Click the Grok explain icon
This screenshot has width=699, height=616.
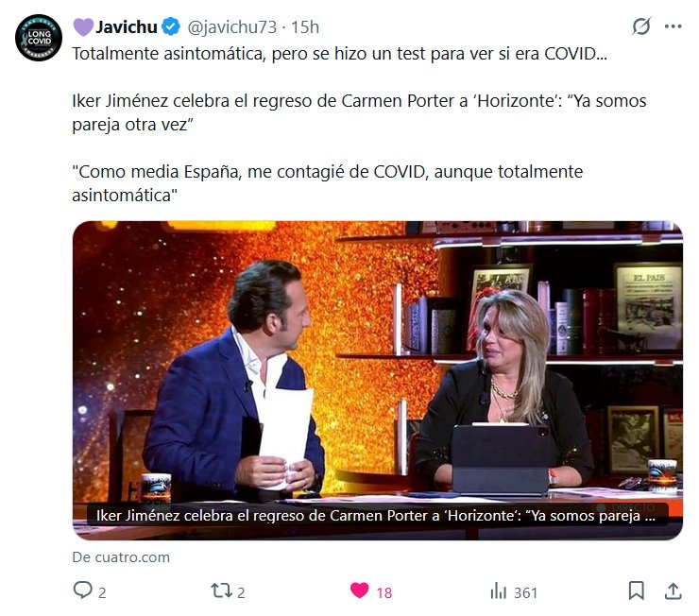coord(641,26)
